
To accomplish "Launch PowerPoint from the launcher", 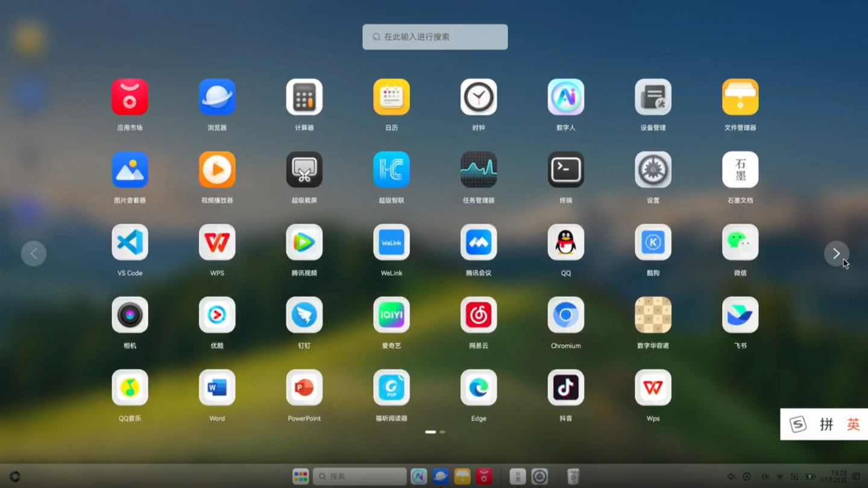I will (x=304, y=388).
